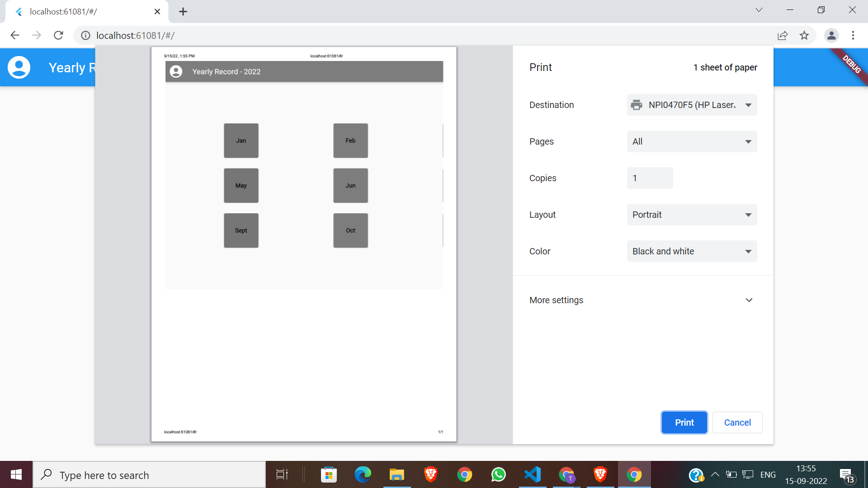The width and height of the screenshot is (868, 488).
Task: Open the Color dropdown
Action: [x=692, y=251]
